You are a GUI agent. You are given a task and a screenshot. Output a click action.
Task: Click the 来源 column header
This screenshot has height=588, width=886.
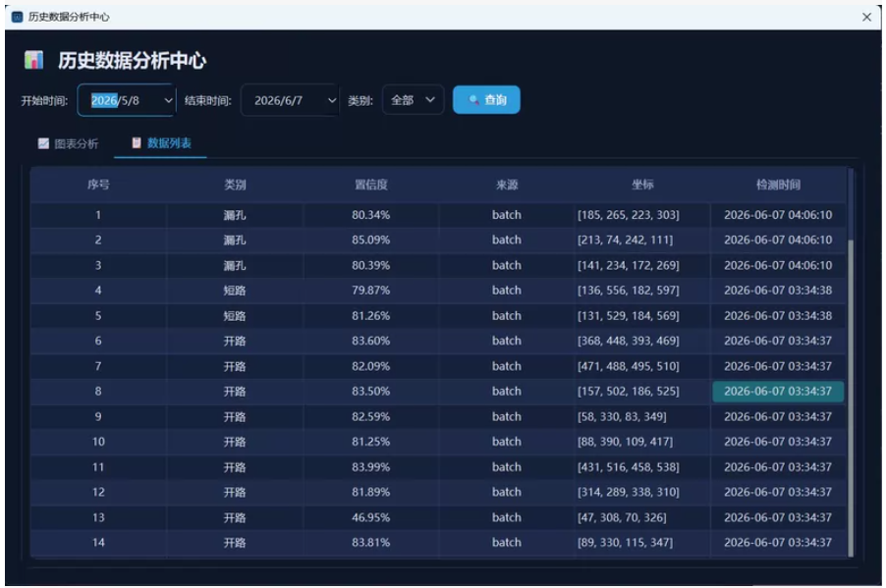506,185
